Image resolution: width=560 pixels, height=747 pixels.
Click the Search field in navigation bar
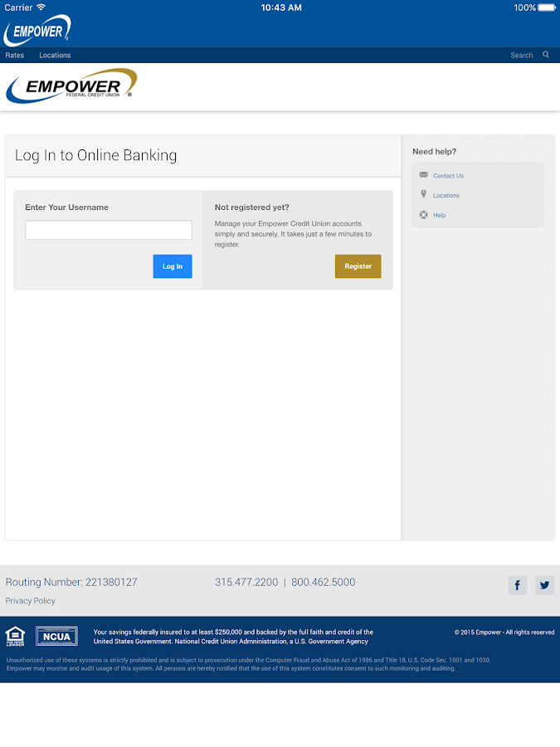coord(522,56)
